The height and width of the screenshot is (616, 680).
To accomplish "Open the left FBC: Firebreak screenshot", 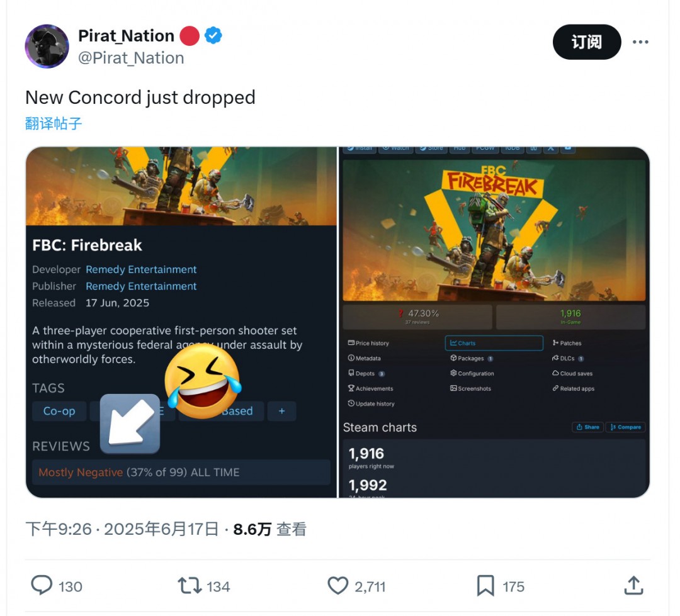I will pos(181,322).
